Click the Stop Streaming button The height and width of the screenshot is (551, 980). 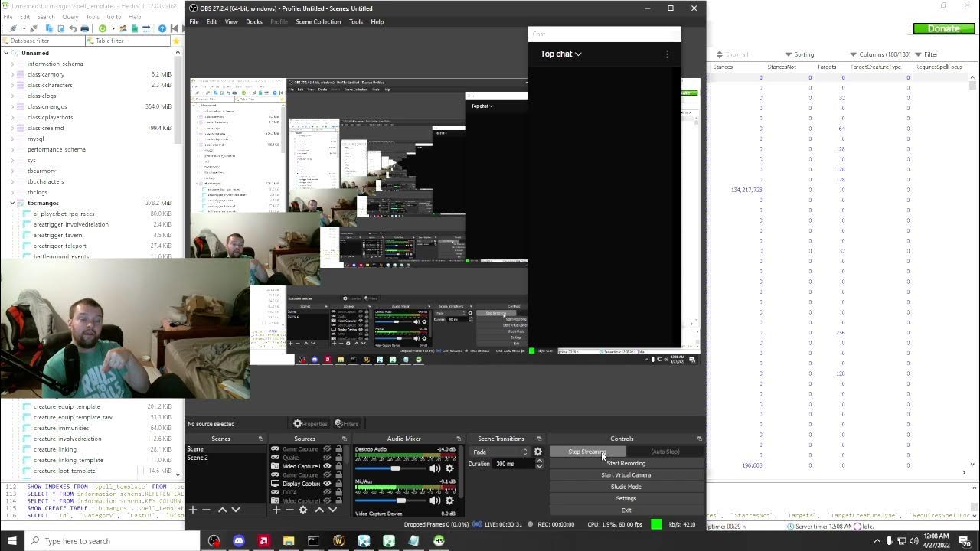(587, 452)
